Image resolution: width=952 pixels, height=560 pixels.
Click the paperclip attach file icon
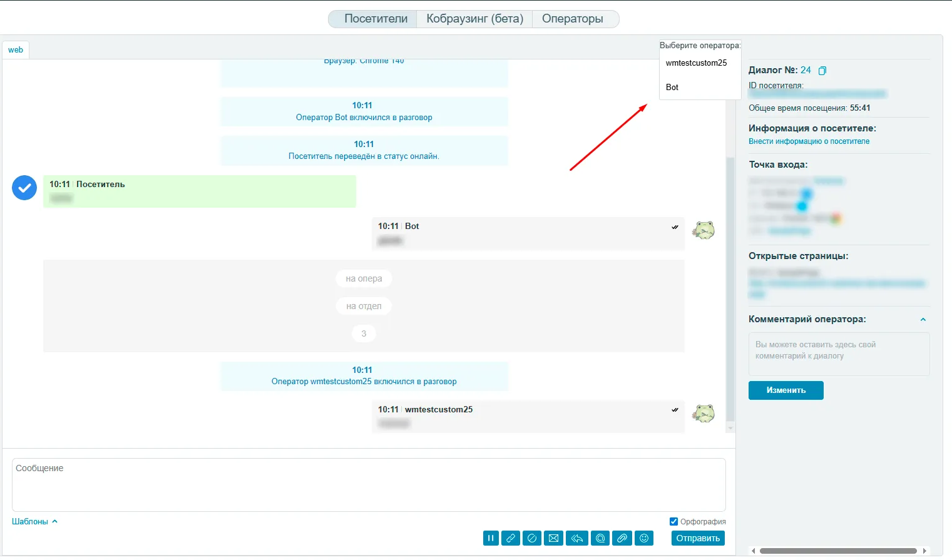622,538
